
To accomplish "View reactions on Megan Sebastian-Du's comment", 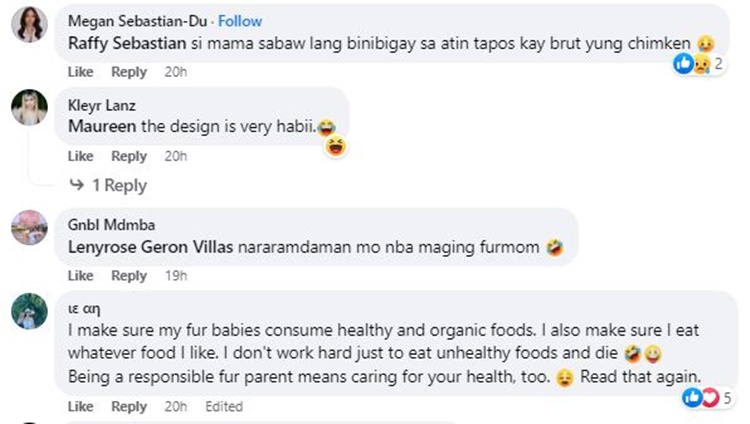I will (703, 64).
